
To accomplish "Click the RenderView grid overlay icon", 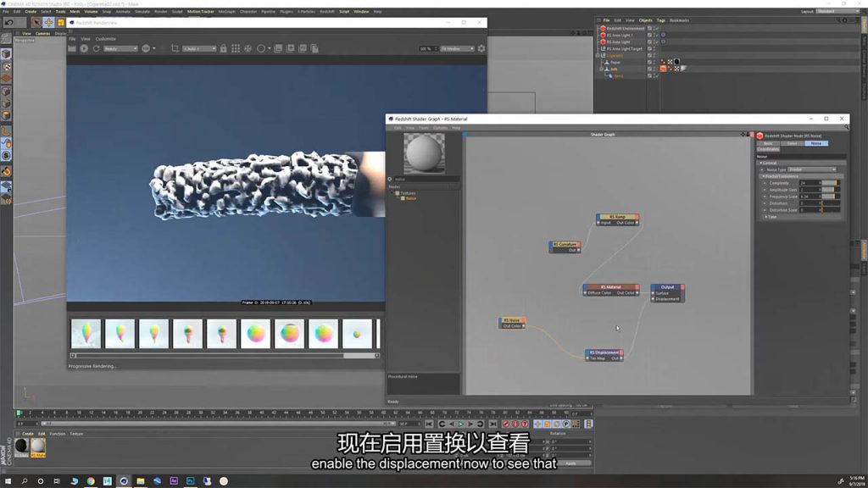I will point(236,48).
